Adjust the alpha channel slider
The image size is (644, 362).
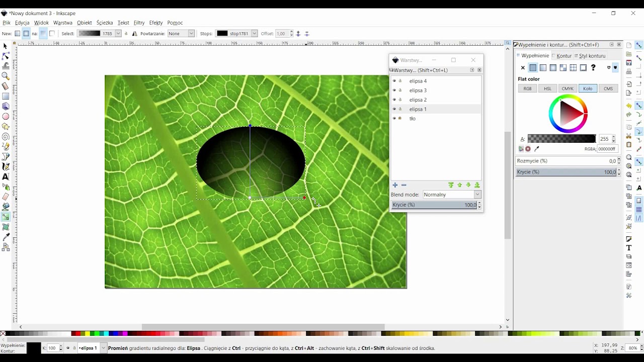[561, 139]
